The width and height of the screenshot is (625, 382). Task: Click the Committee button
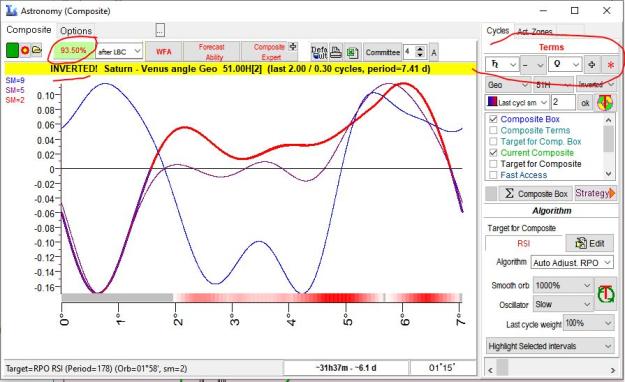383,52
